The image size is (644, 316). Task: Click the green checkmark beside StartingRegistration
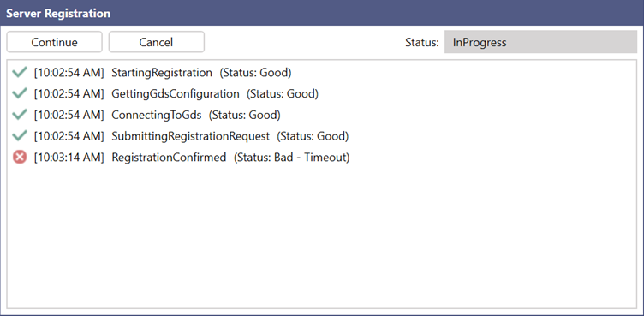(x=20, y=73)
